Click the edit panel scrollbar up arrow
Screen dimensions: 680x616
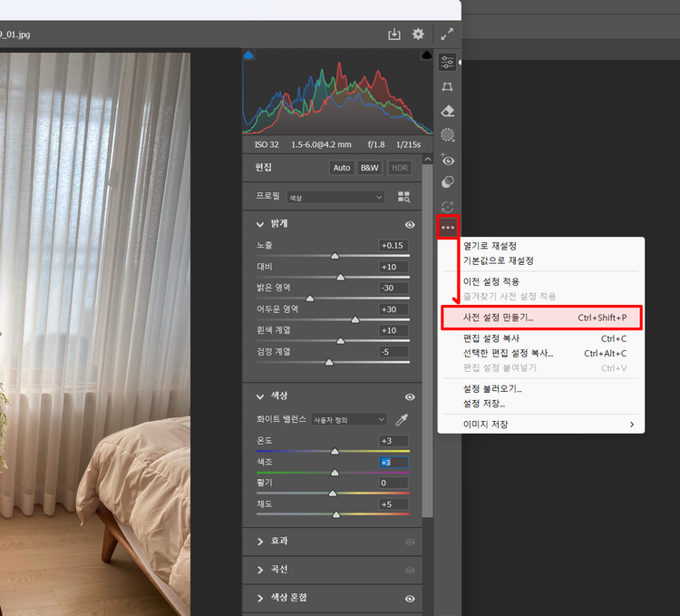coord(428,159)
